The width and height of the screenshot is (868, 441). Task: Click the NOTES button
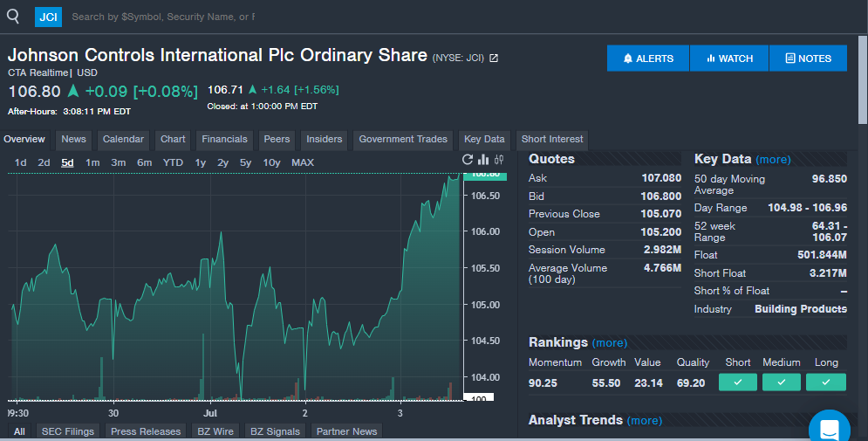pos(808,59)
